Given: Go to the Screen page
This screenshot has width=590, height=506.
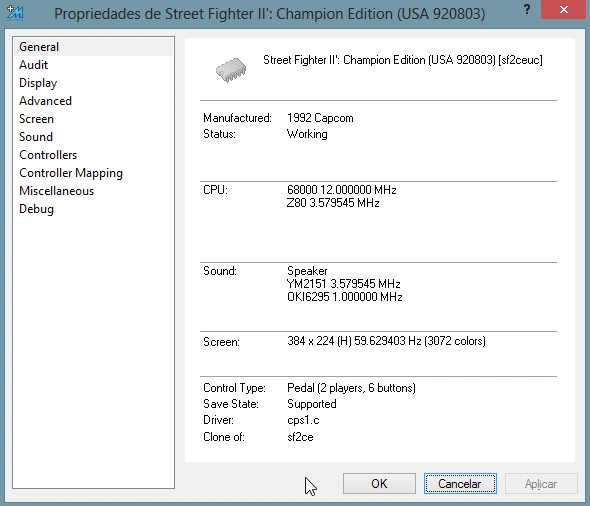Looking at the screenshot, I should coord(93,119).
